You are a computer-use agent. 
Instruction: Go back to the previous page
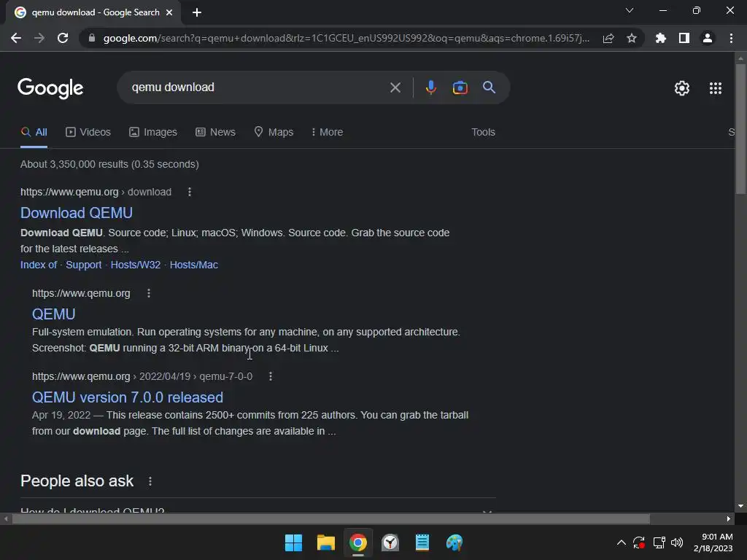[x=16, y=38]
